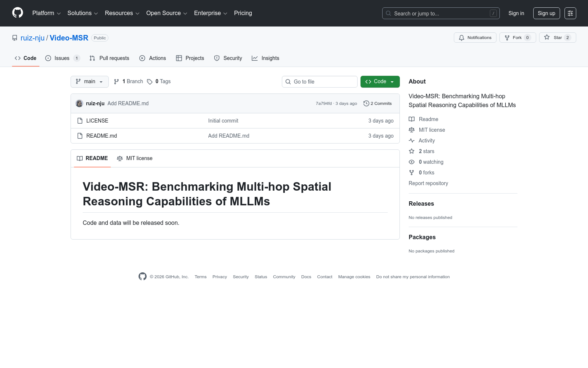Click the Sign up button
Image resolution: width=588 pixels, height=368 pixels.
546,13
